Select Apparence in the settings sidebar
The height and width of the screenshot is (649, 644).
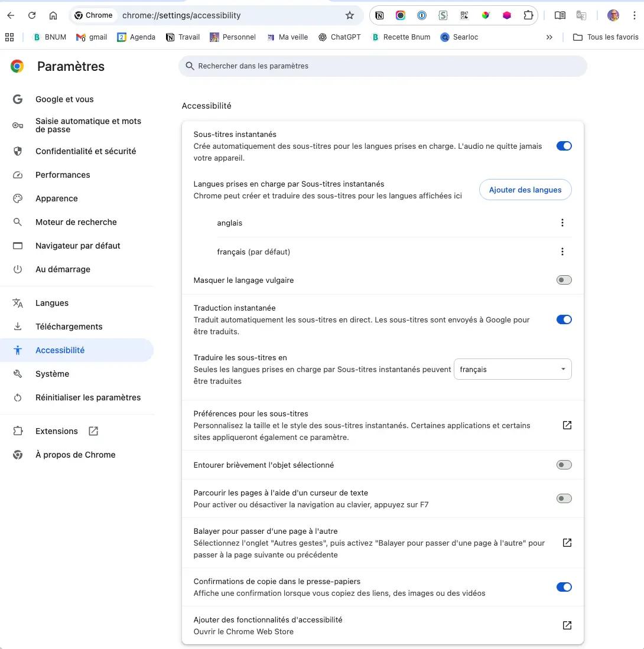[x=57, y=198]
